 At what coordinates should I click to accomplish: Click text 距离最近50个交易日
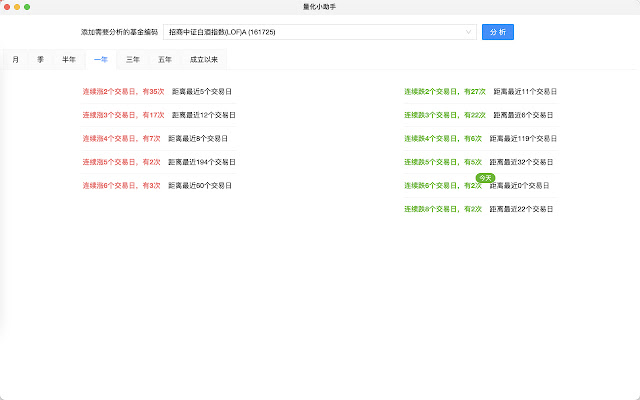200,185
